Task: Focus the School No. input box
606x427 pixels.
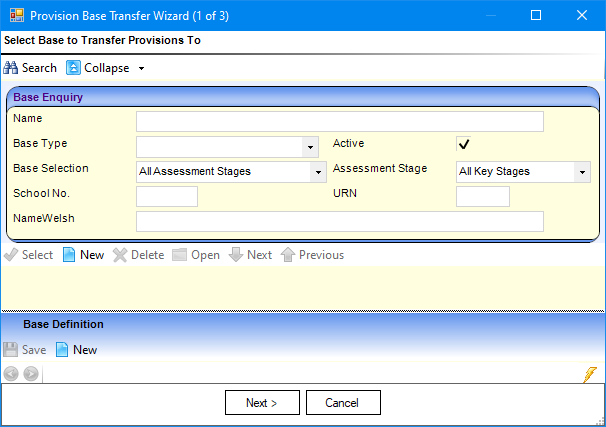Action: point(166,196)
